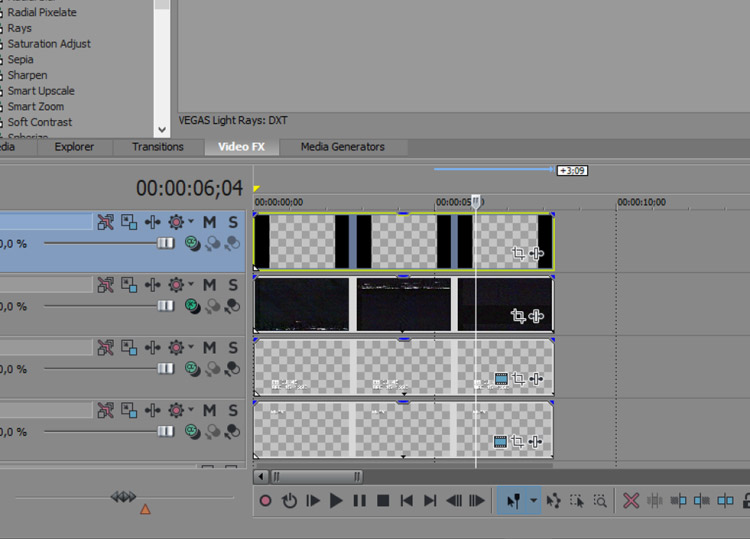This screenshot has width=750, height=539.
Task: Select the Selection Edit tool
Action: pyautogui.click(x=577, y=501)
